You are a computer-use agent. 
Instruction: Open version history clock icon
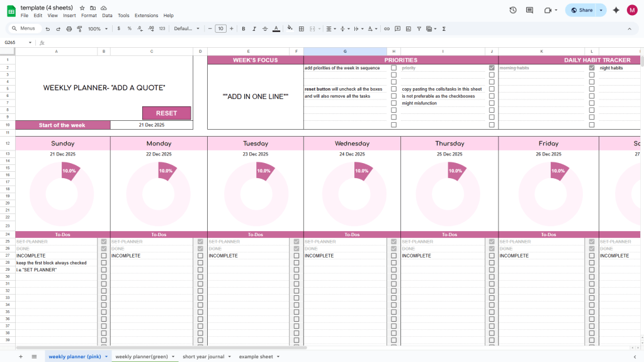[x=513, y=10]
